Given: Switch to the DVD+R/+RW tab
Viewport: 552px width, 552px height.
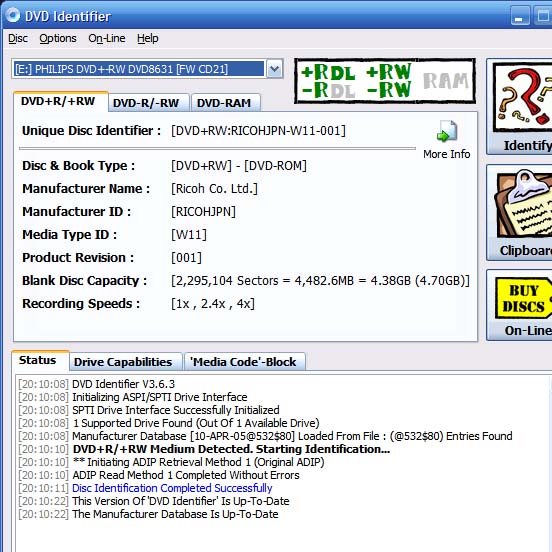Looking at the screenshot, I should point(61,101).
